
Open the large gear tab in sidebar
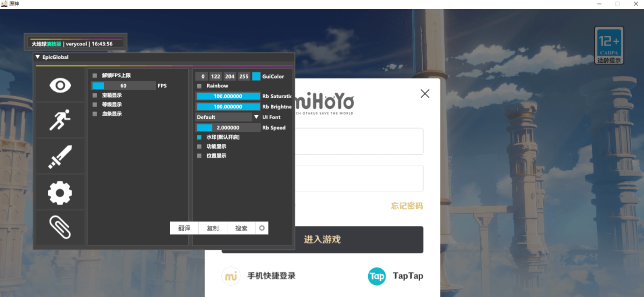point(60,192)
